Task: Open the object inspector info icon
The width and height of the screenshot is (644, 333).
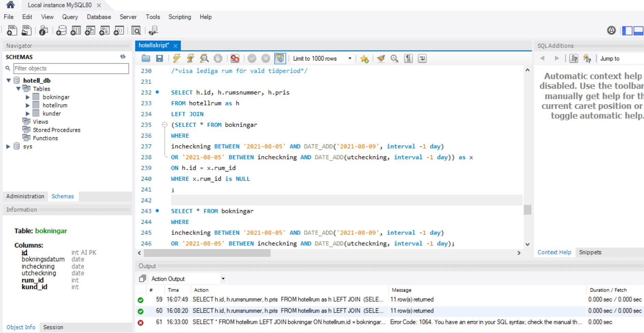Action: [43, 30]
